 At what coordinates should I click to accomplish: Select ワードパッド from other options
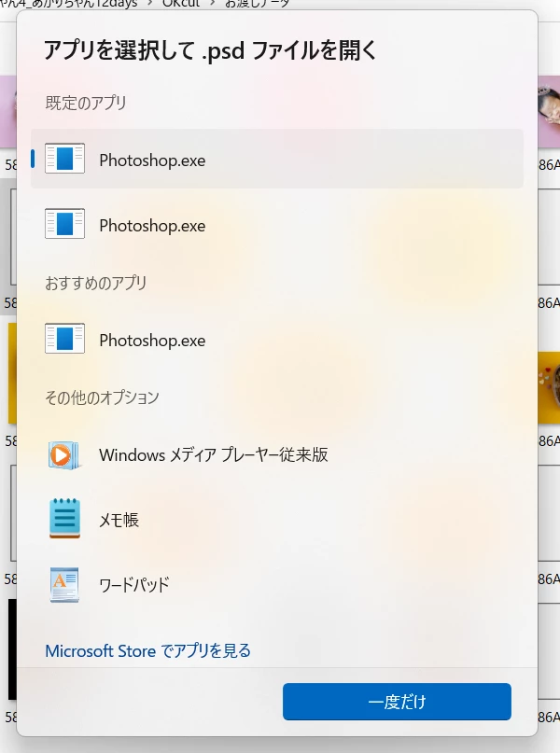point(277,584)
